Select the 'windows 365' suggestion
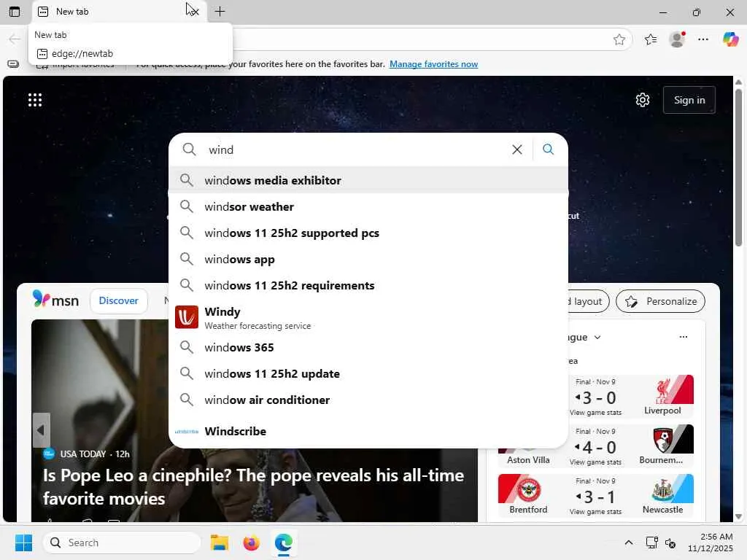This screenshot has height=560, width=747. point(368,347)
